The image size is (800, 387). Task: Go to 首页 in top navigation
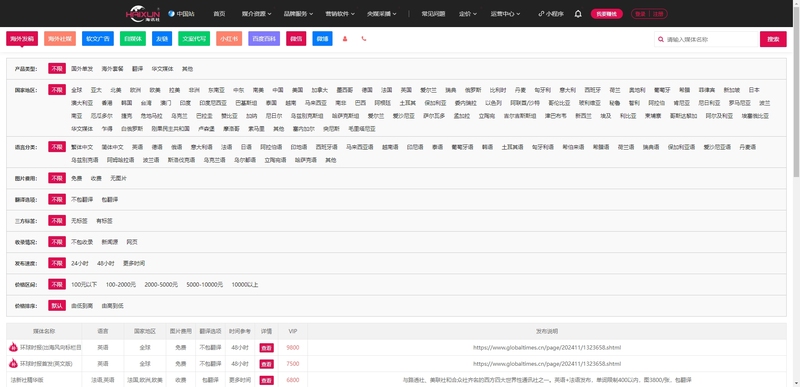(x=219, y=14)
